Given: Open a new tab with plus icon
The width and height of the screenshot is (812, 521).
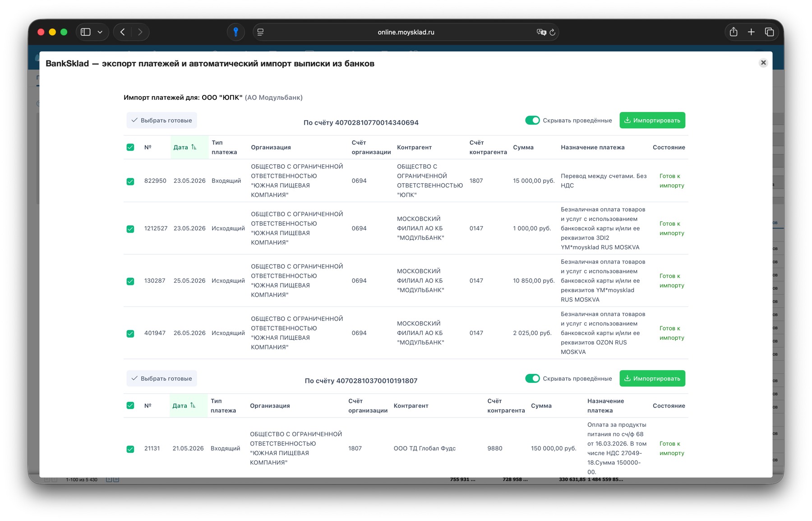Looking at the screenshot, I should [751, 32].
